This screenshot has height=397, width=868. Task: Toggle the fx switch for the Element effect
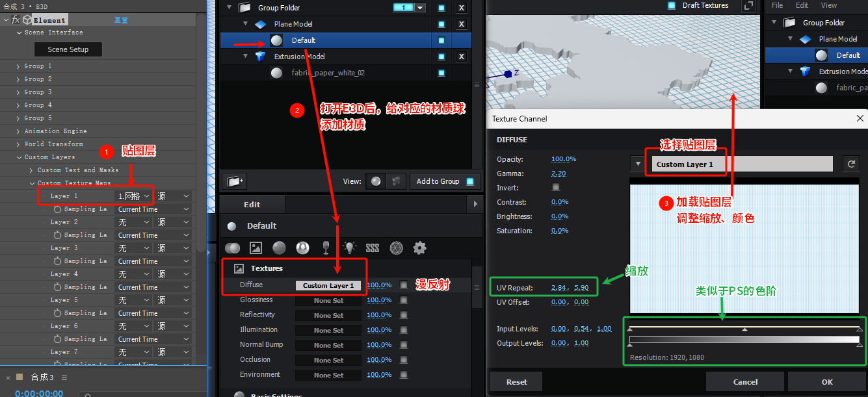(16, 20)
